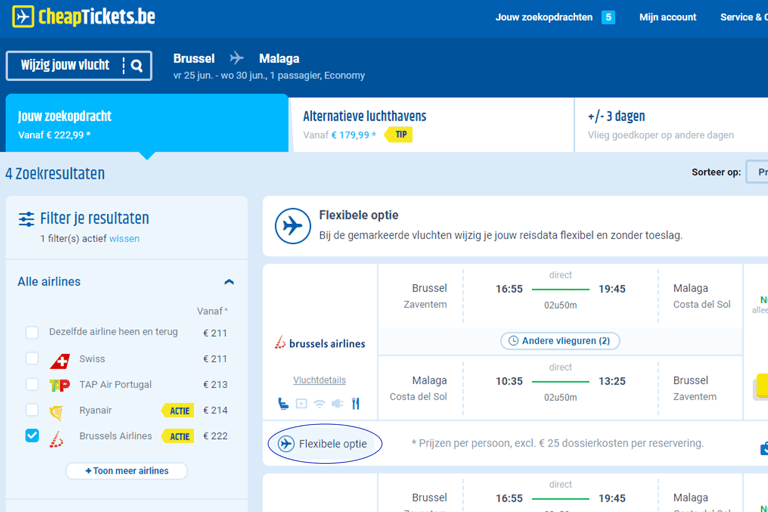768x512 pixels.
Task: Tick the Ryanair checkbox
Action: click(32, 410)
